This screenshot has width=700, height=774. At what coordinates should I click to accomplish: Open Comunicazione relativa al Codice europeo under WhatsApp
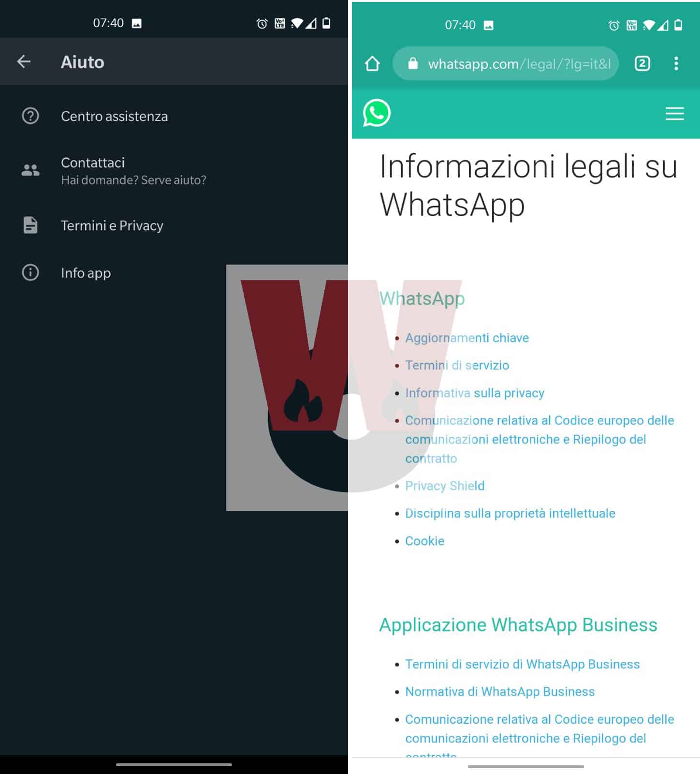coord(540,439)
